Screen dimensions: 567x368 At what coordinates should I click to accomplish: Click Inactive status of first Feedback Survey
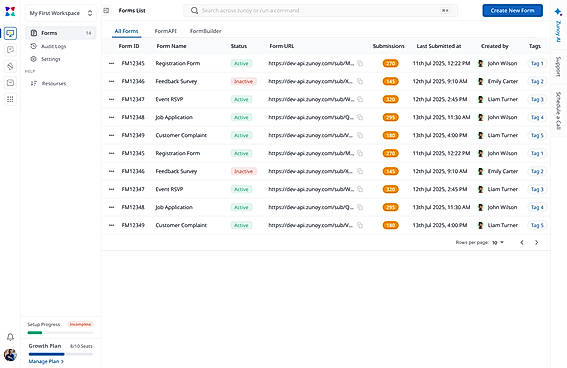point(244,81)
